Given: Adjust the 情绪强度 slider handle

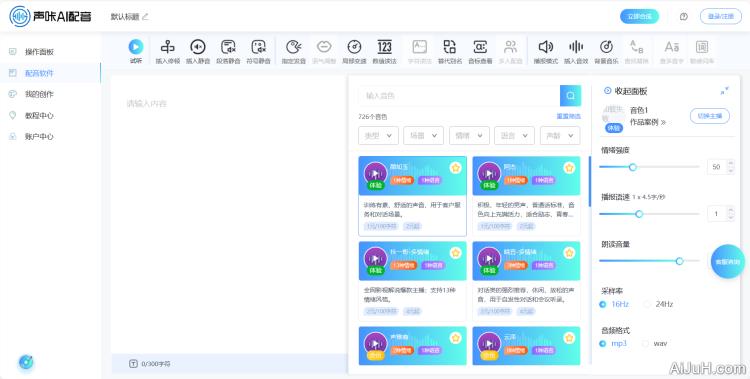Looking at the screenshot, I should (x=633, y=167).
